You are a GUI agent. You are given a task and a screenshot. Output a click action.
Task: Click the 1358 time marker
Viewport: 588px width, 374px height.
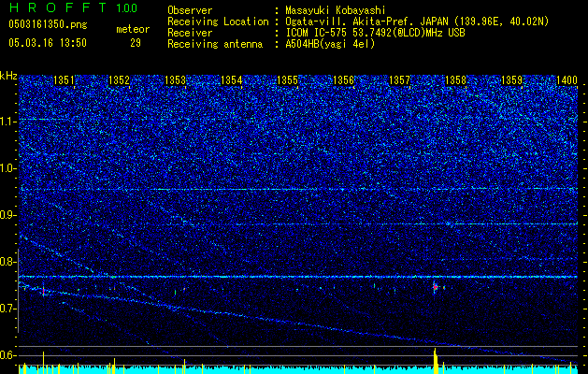455,80
